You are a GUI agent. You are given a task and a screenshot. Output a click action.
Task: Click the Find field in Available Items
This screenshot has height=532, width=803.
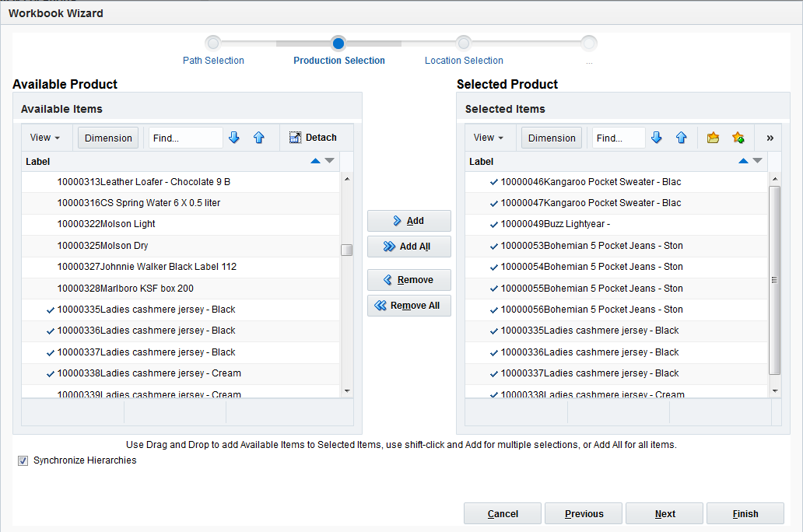[x=185, y=138]
